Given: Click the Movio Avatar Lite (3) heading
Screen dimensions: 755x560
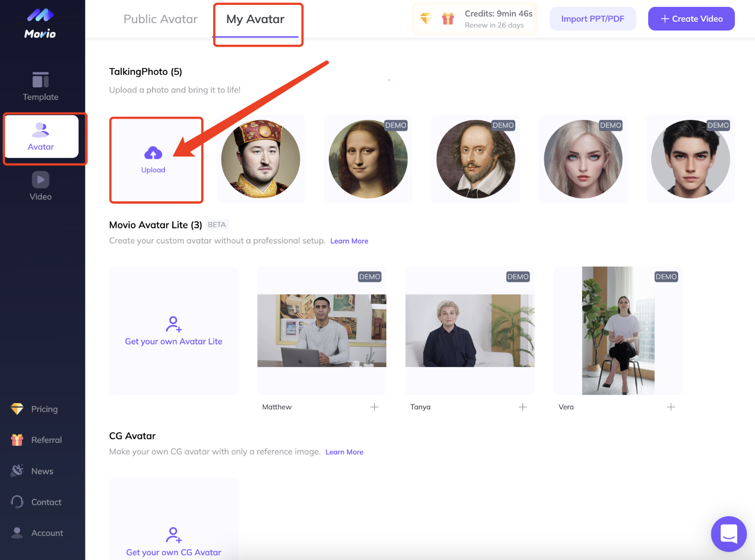Looking at the screenshot, I should (156, 225).
